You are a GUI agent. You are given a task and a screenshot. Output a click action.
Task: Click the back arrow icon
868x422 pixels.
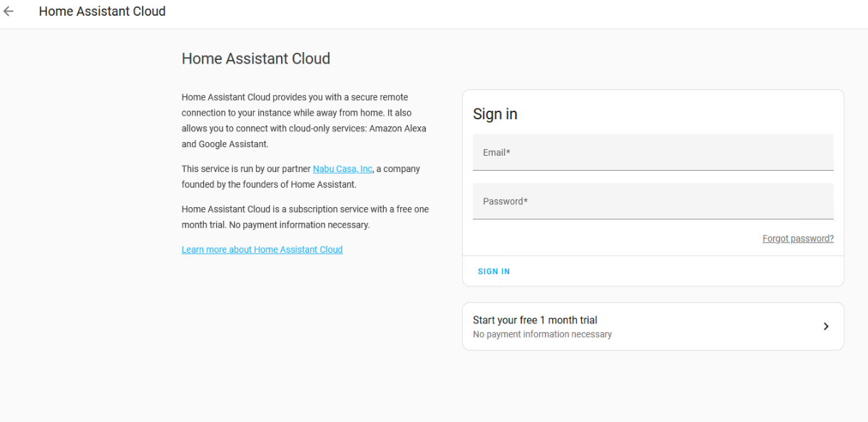[x=9, y=11]
